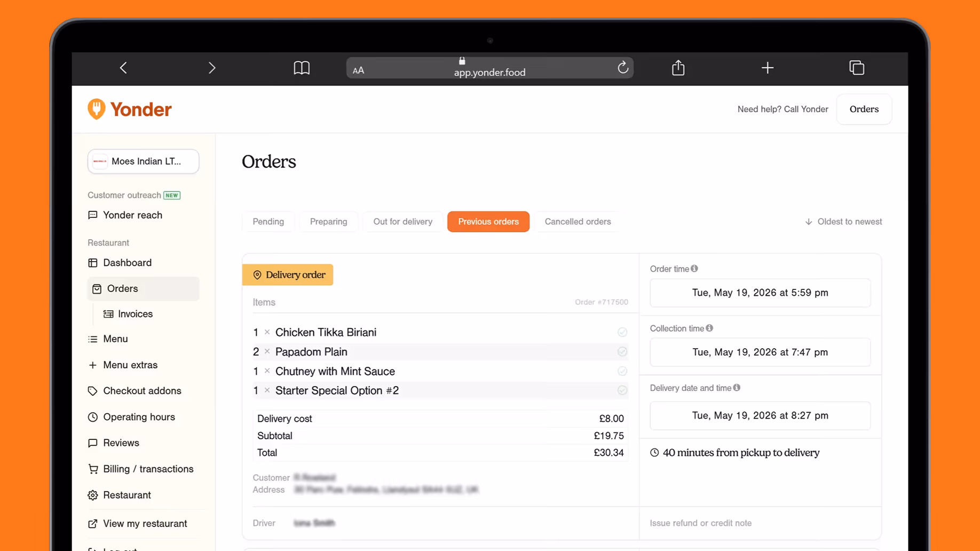This screenshot has width=980, height=551.
Task: Click the Order time info icon
Action: (x=694, y=269)
